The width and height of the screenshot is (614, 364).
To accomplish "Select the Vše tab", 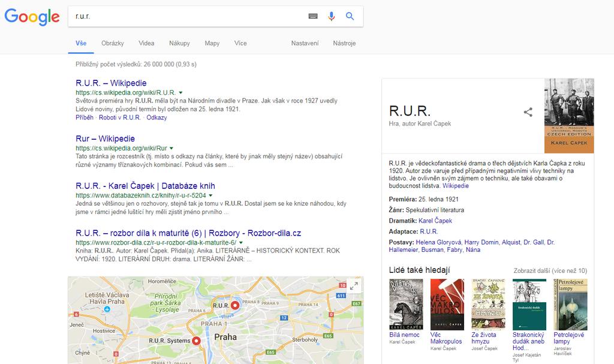I will tap(81, 43).
